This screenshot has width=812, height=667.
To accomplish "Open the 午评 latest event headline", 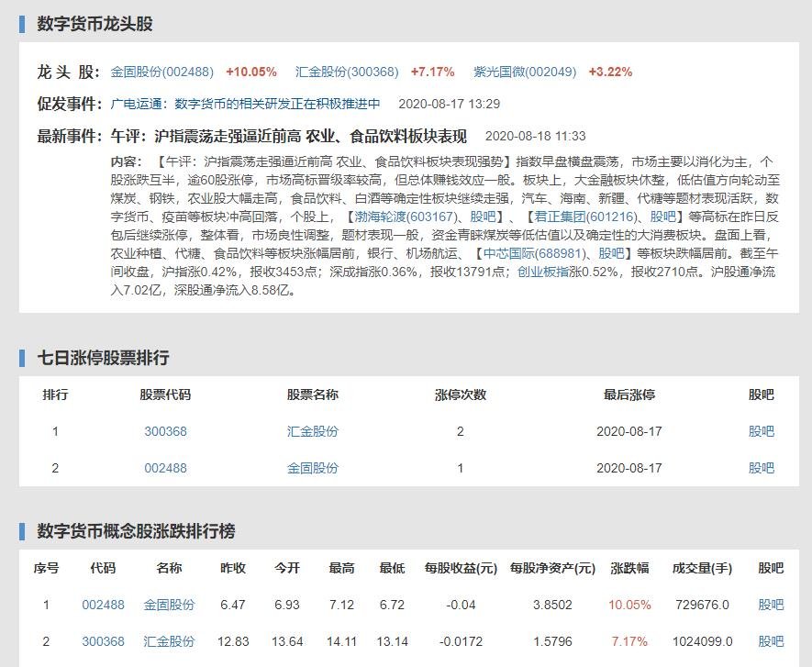I will point(288,136).
